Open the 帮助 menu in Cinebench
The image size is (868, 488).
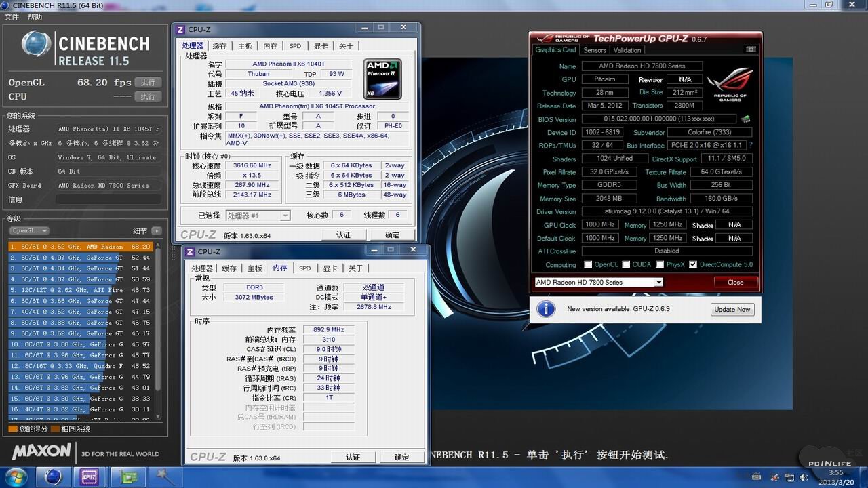35,17
